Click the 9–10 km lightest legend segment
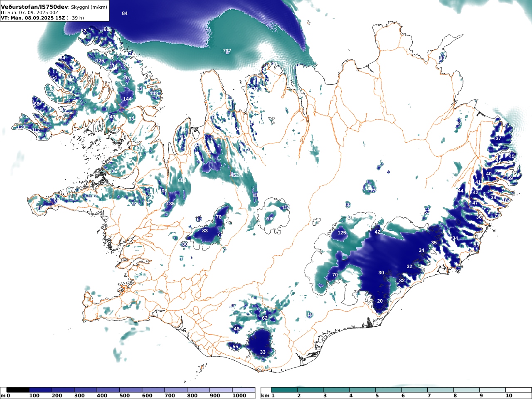Image resolution: width=532 pixels, height=399 pixels. pyautogui.click(x=493, y=390)
